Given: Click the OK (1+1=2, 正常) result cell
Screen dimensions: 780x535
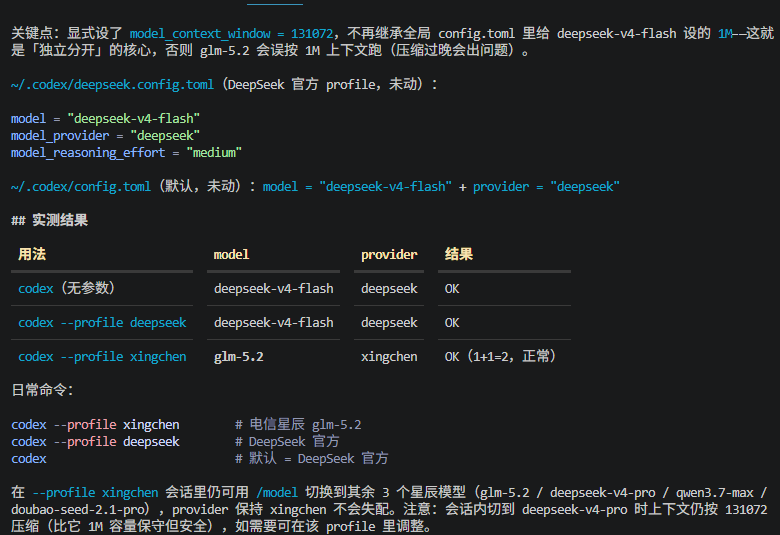Looking at the screenshot, I should (x=500, y=356).
